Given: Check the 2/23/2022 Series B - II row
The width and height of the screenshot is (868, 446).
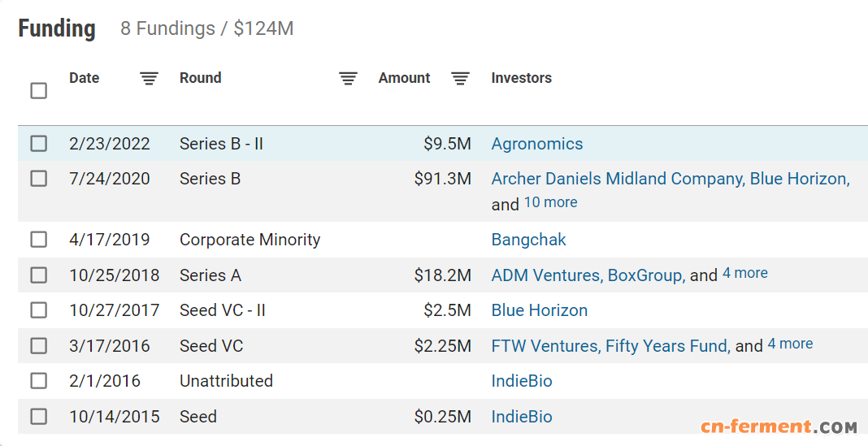Looking at the screenshot, I should point(39,144).
